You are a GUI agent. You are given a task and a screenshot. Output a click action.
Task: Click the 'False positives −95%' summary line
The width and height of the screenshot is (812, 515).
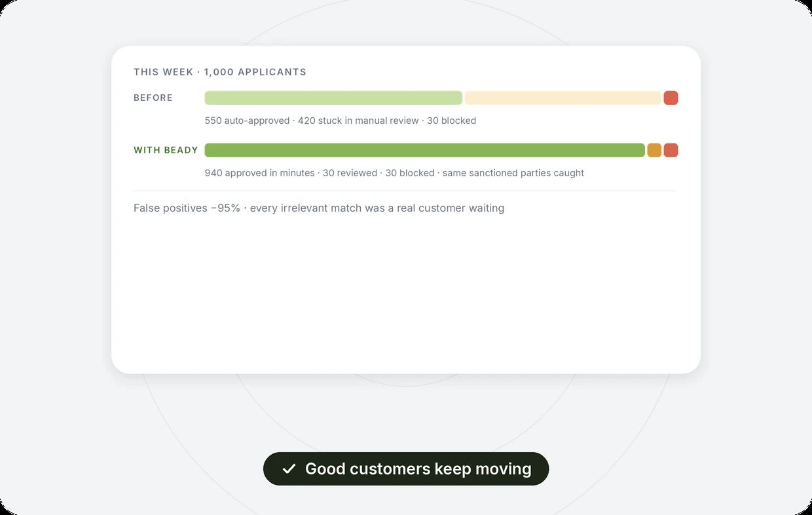pos(319,208)
